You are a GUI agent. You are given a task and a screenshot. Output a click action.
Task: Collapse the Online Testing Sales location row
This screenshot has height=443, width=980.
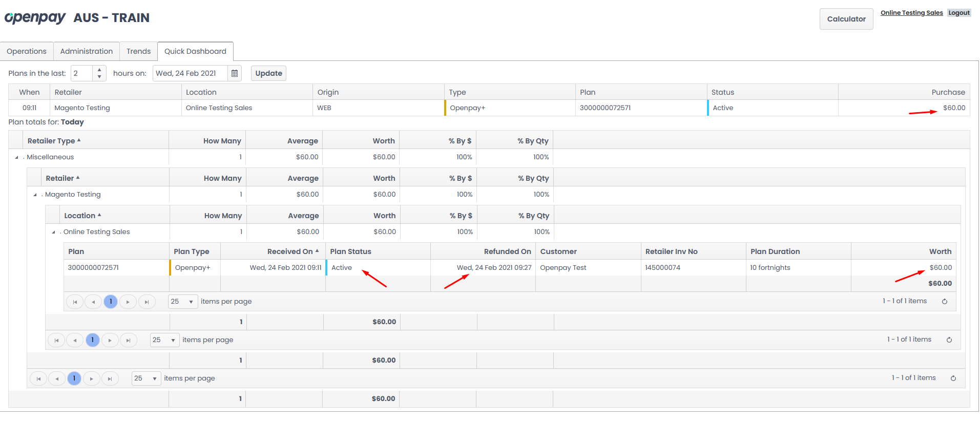53,233
